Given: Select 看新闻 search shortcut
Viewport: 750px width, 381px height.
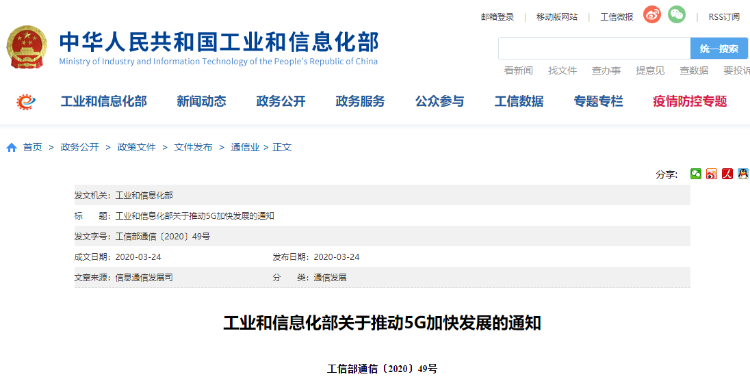Looking at the screenshot, I should pyautogui.click(x=518, y=71).
